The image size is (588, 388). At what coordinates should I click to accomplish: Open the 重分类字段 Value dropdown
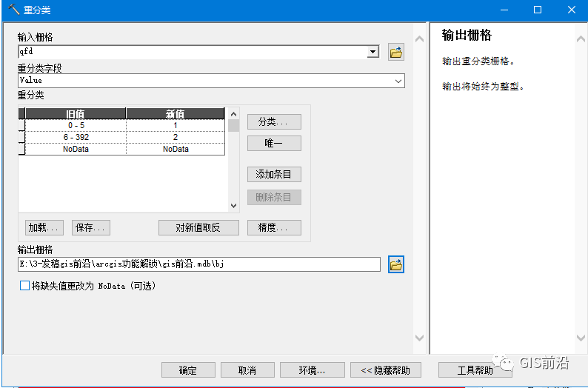(x=398, y=81)
